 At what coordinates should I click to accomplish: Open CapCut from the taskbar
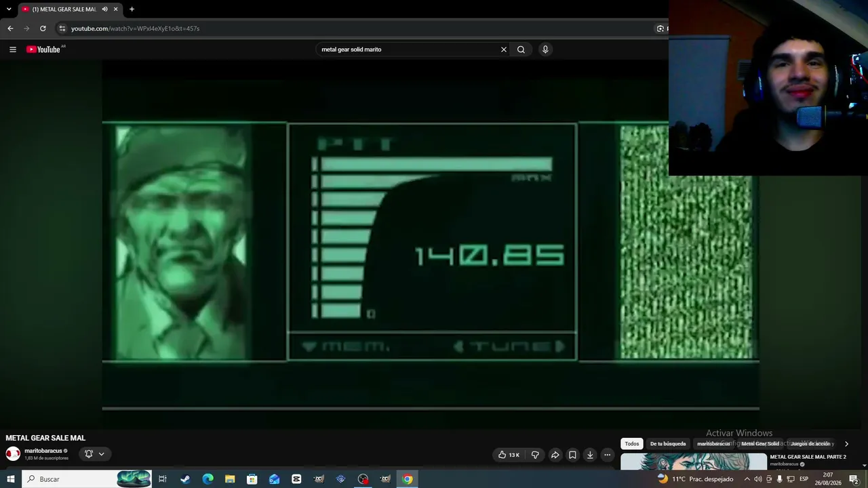(296, 479)
